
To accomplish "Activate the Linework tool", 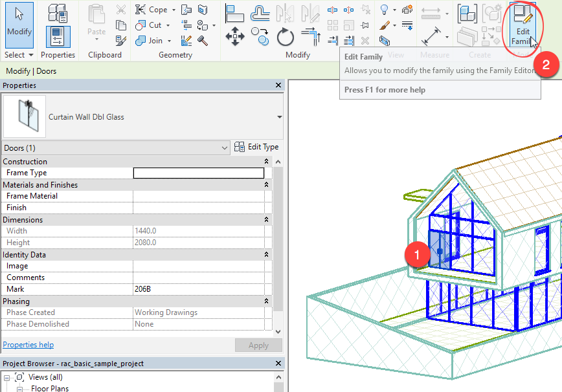I will tap(407, 25).
